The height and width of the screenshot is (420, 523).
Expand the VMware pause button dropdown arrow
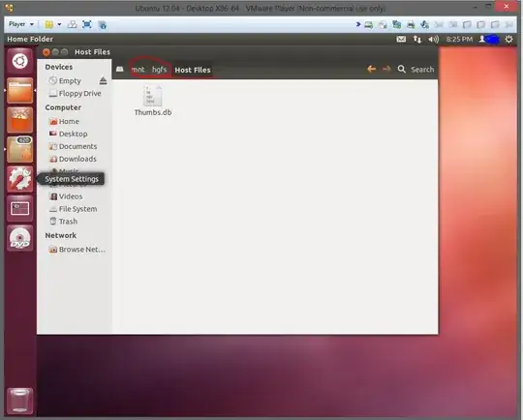(59, 24)
